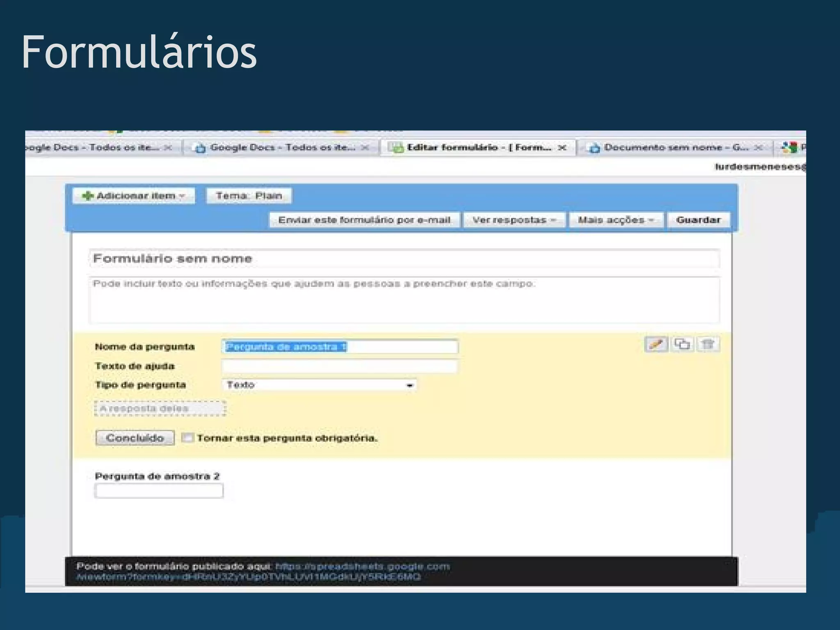Click the pencil edit question icon
This screenshot has height=630, width=840.
(x=656, y=344)
